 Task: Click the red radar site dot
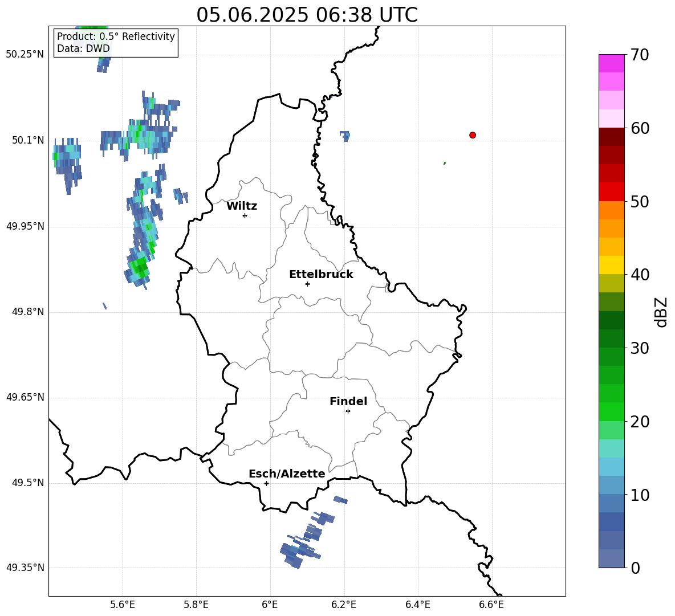point(473,135)
